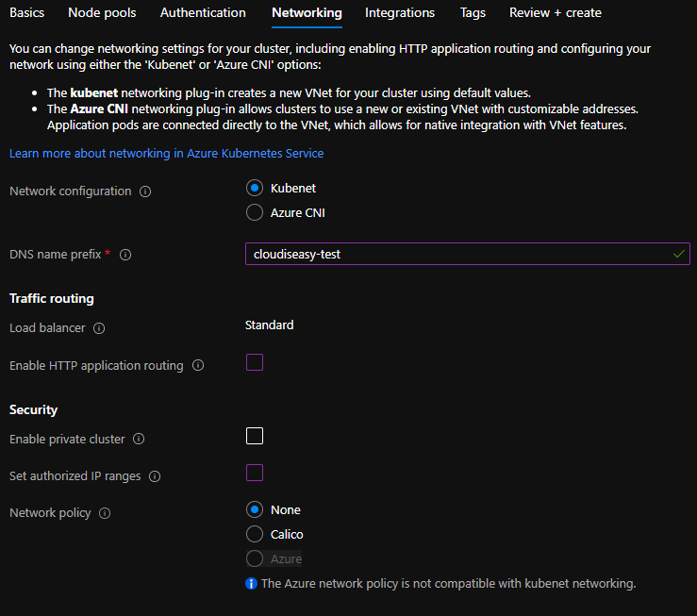Image resolution: width=697 pixels, height=616 pixels.
Task: Open the Review + create tab
Action: 556,12
